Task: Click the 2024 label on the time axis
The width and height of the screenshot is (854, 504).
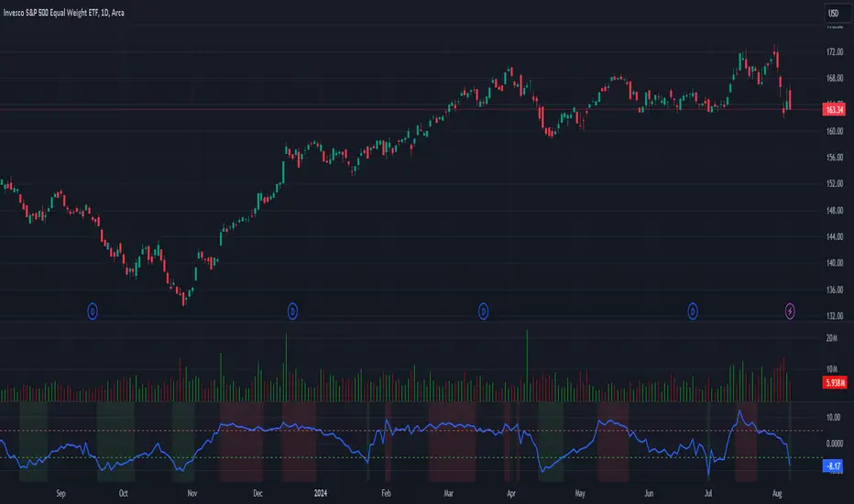Action: 321,493
